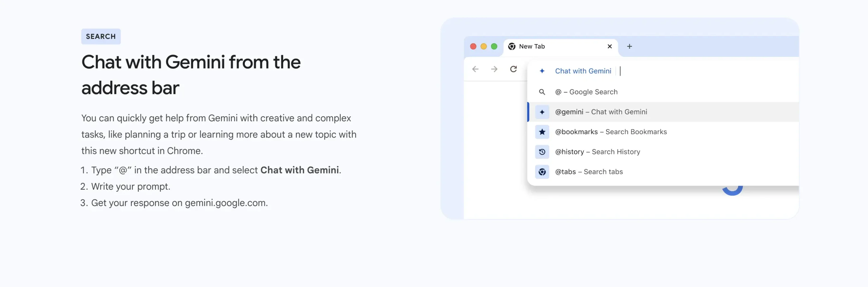
Task: Close the New Tab tab
Action: tap(610, 46)
